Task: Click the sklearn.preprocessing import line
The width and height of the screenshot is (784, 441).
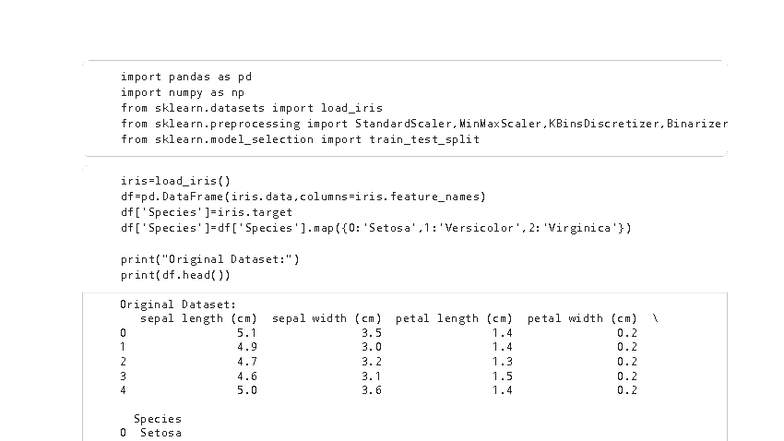Action: (423, 123)
